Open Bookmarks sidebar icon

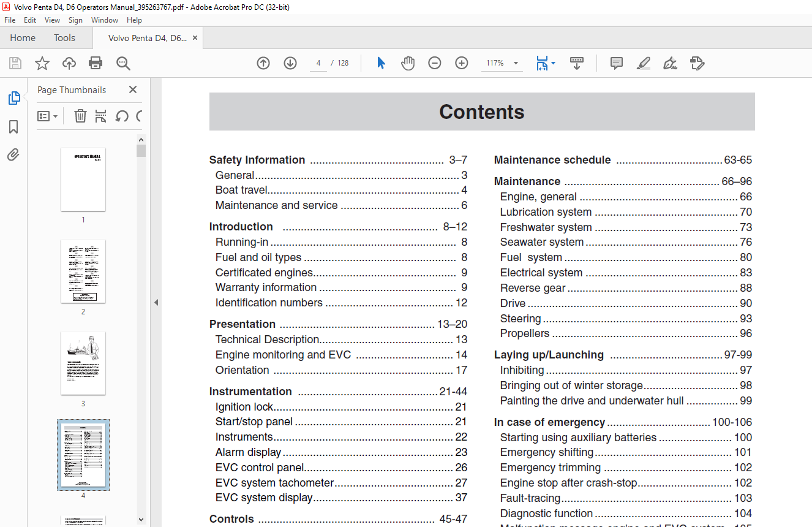coord(13,127)
